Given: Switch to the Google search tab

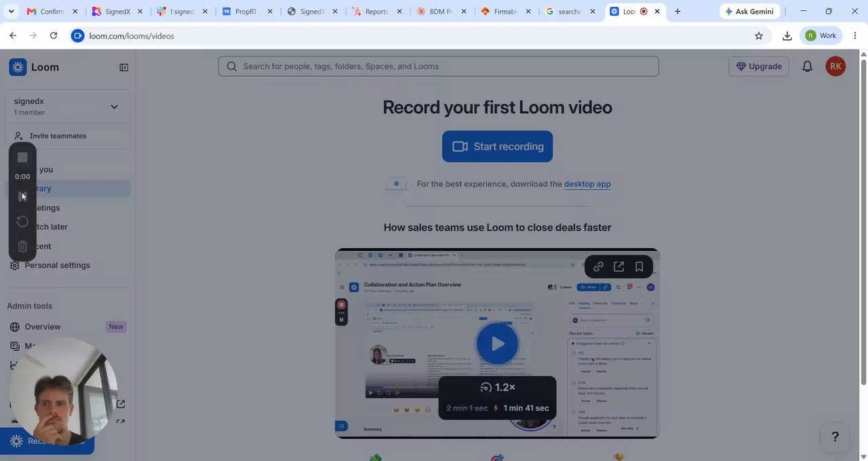Looking at the screenshot, I should point(569,12).
